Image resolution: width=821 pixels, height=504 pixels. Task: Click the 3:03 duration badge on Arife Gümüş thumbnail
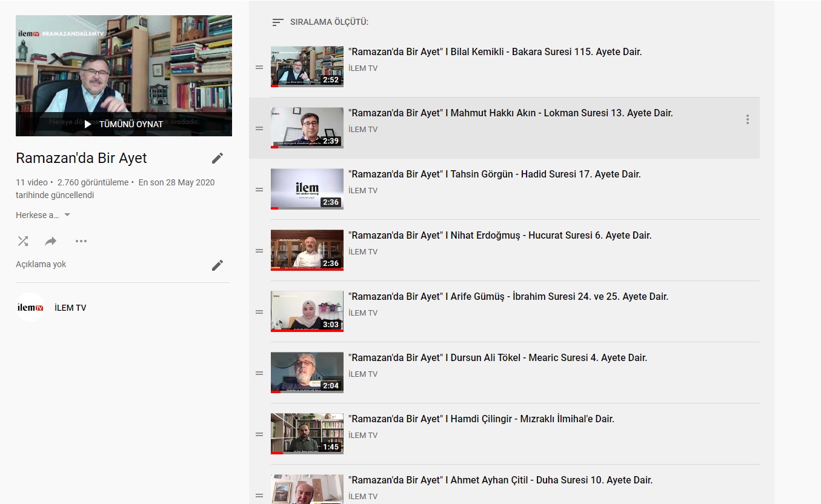point(331,325)
